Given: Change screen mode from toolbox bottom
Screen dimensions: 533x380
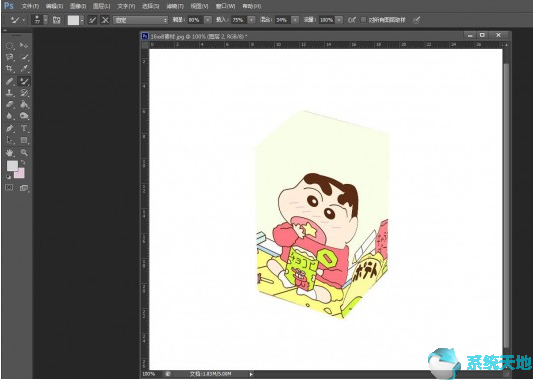Looking at the screenshot, I should [x=24, y=188].
